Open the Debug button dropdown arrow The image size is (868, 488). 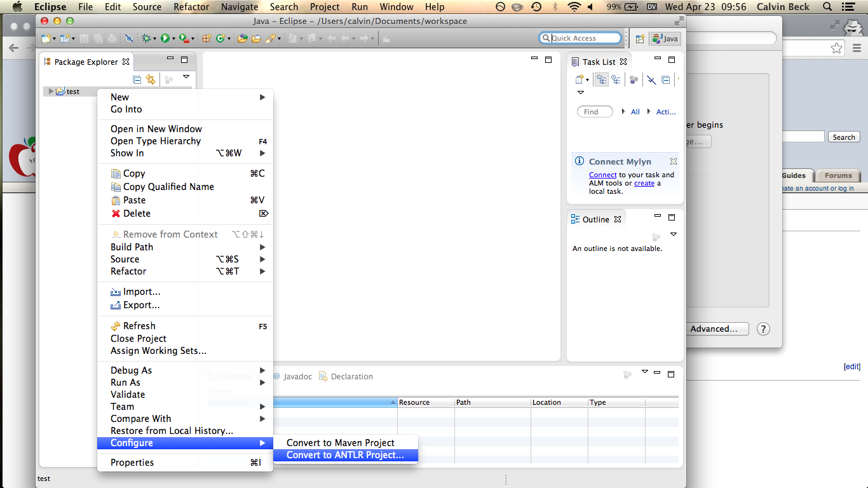click(154, 39)
